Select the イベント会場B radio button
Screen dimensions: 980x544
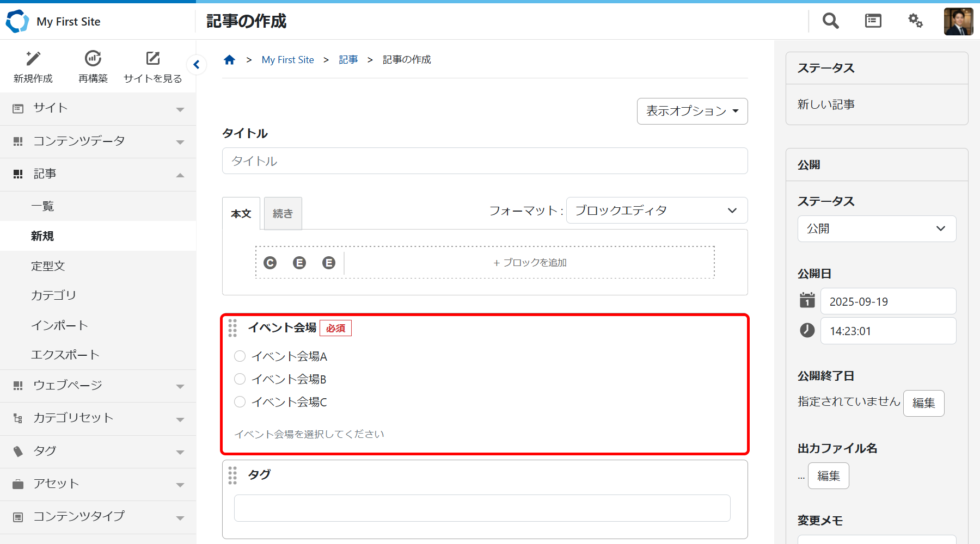(240, 379)
